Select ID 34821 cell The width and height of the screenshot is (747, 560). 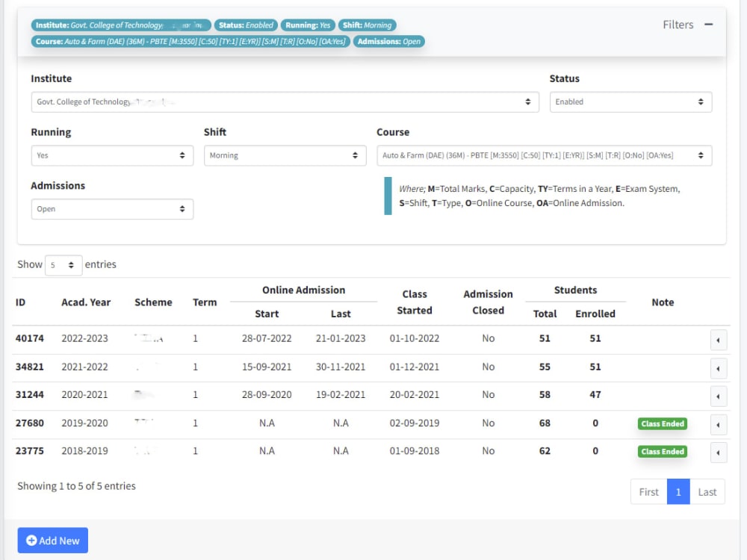click(x=30, y=367)
